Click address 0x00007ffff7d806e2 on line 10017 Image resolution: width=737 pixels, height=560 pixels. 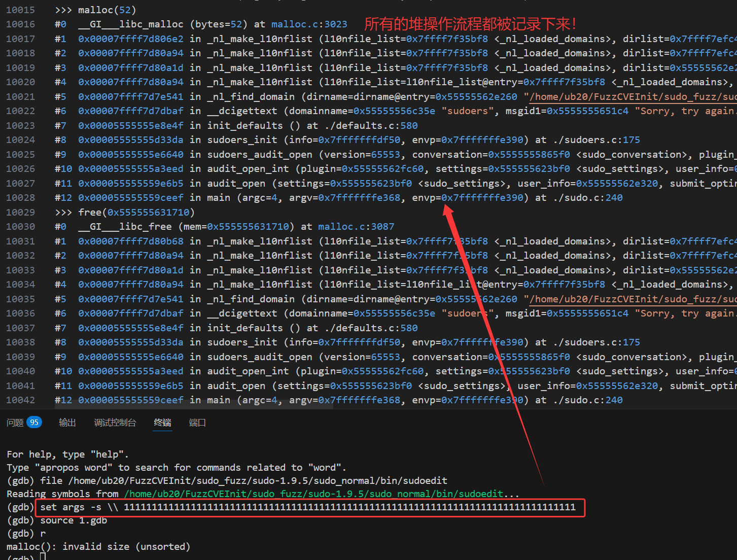pos(131,39)
